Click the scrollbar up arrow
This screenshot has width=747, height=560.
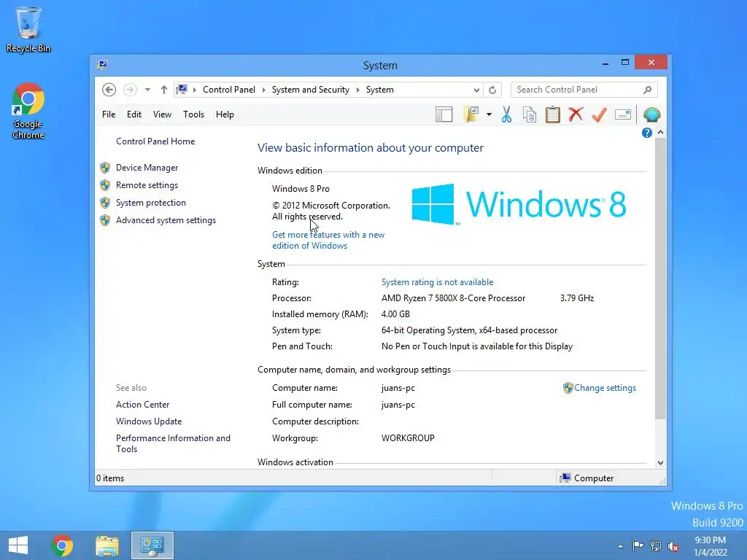tap(660, 133)
